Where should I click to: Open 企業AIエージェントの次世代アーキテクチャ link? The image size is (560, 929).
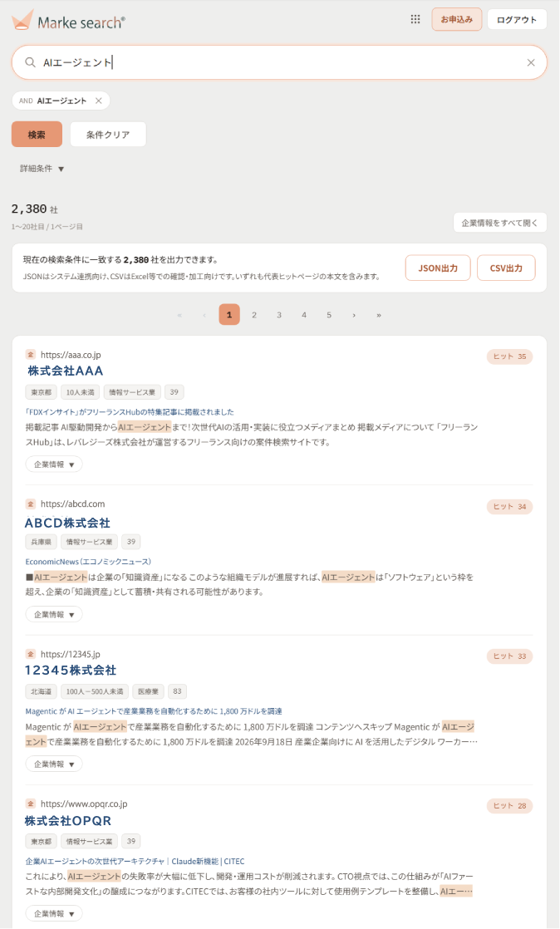pos(135,861)
